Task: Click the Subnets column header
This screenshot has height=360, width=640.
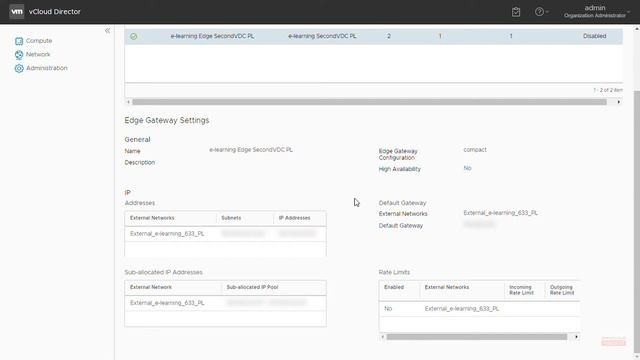Action: (x=231, y=218)
